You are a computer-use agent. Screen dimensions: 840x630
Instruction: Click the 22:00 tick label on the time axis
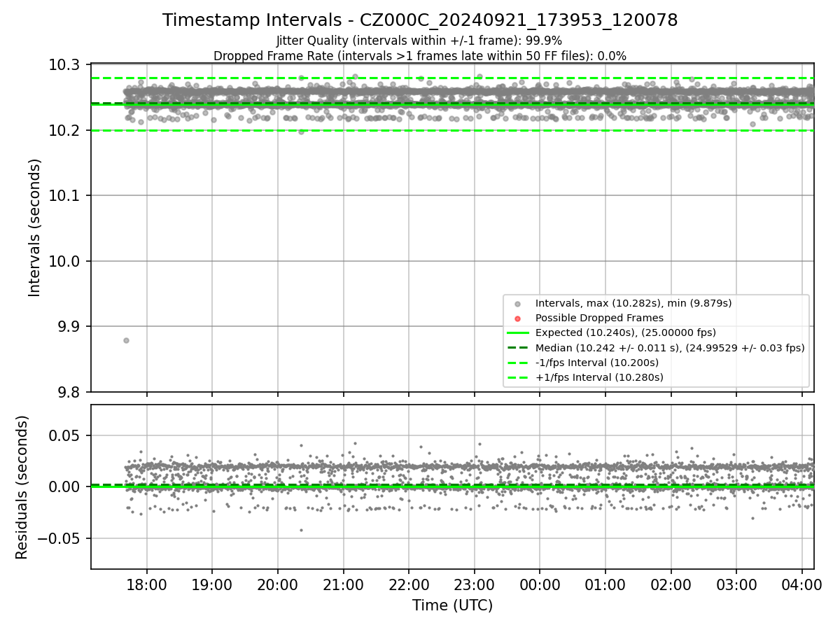(x=409, y=585)
